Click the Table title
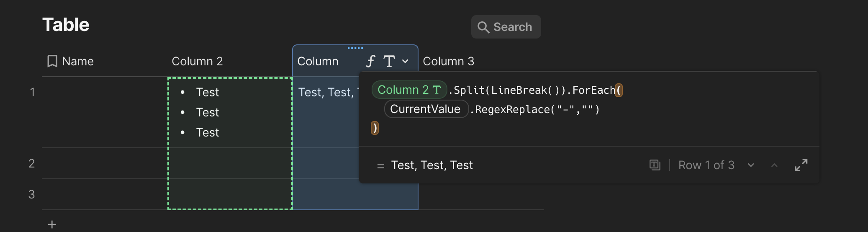Viewport: 868px width, 232px height. point(66,25)
